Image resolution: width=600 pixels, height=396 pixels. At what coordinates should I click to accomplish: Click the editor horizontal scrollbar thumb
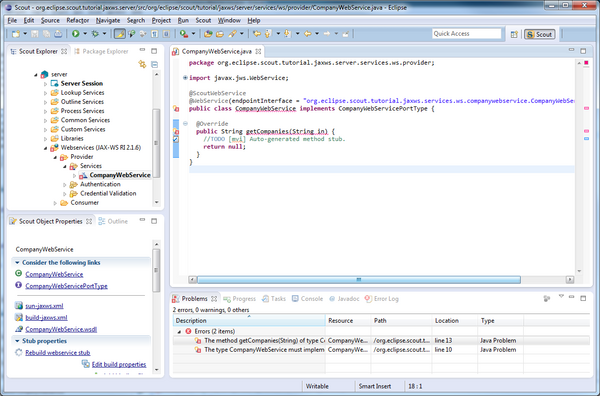pos(359,280)
